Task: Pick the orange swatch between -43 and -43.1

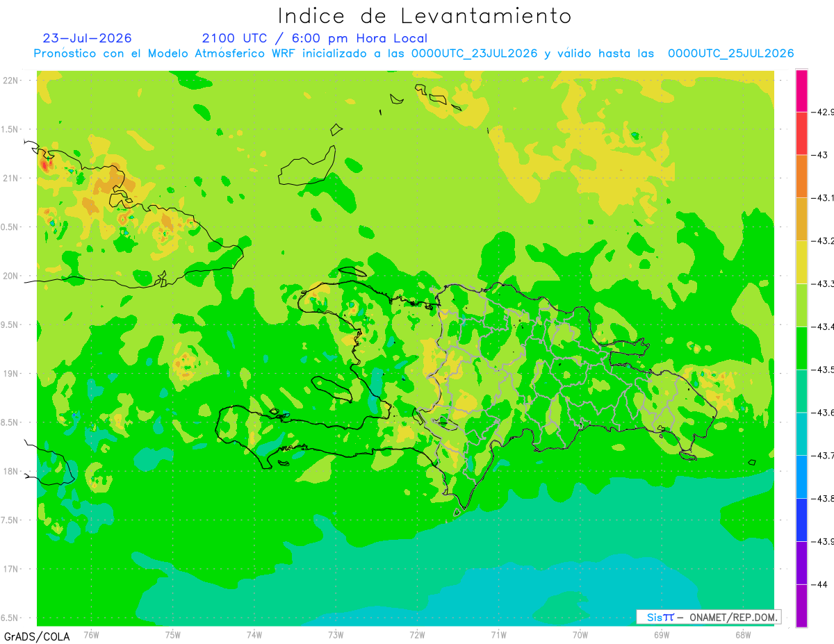Action: (801, 176)
